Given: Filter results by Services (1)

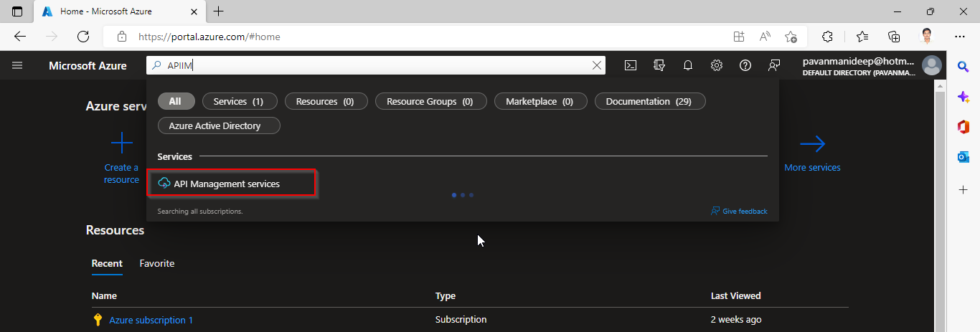Looking at the screenshot, I should [x=238, y=102].
